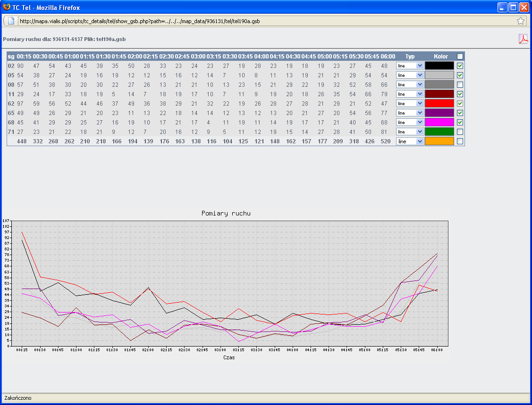532x405 pixels.
Task: Click the 00:15 column header
Action: click(x=24, y=56)
